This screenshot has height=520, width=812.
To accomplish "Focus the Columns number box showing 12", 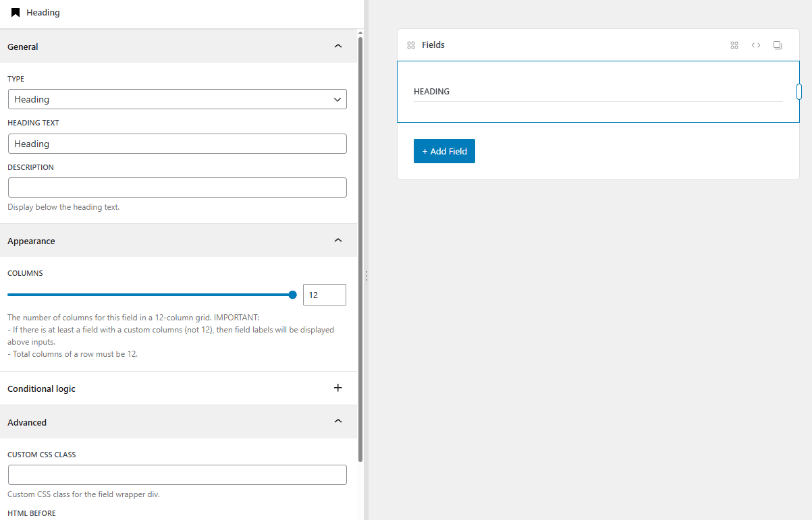I will point(324,295).
